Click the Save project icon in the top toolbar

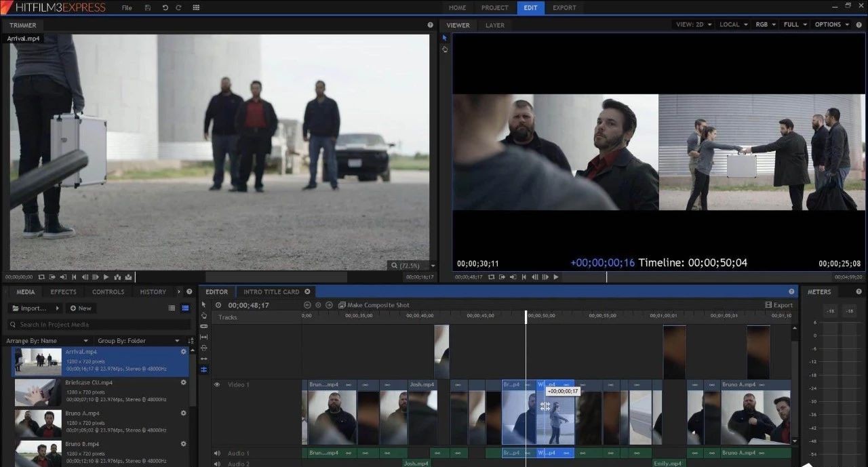148,7
